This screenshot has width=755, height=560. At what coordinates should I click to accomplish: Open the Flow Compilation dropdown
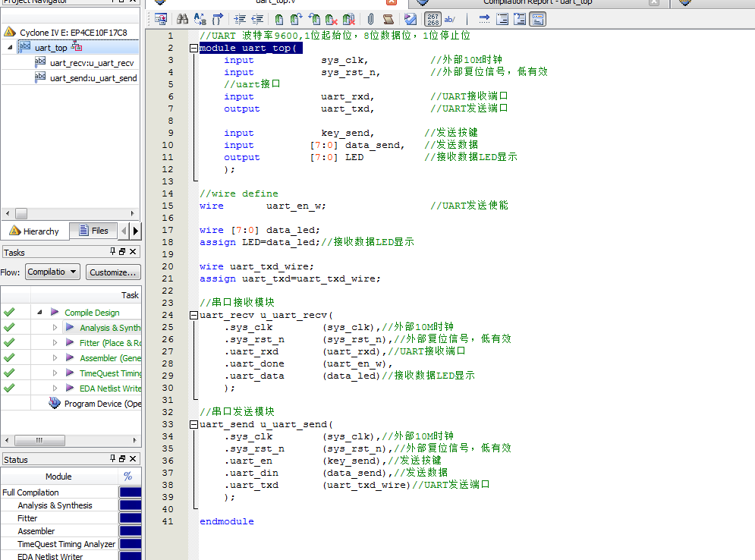52,272
